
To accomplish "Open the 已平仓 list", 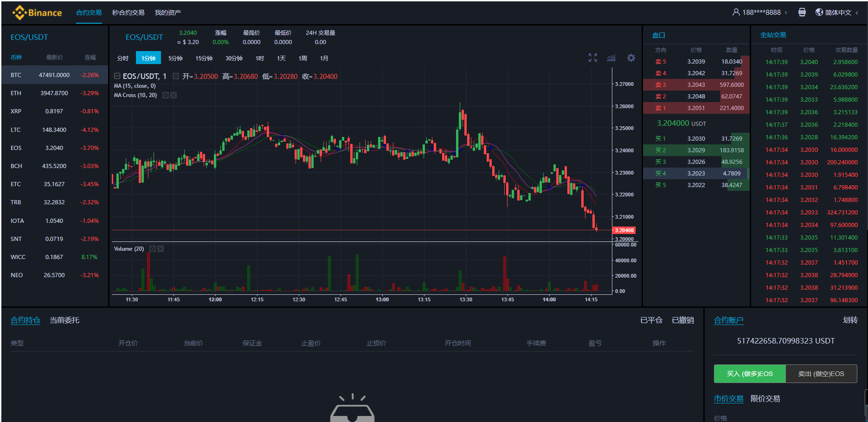I will point(651,320).
